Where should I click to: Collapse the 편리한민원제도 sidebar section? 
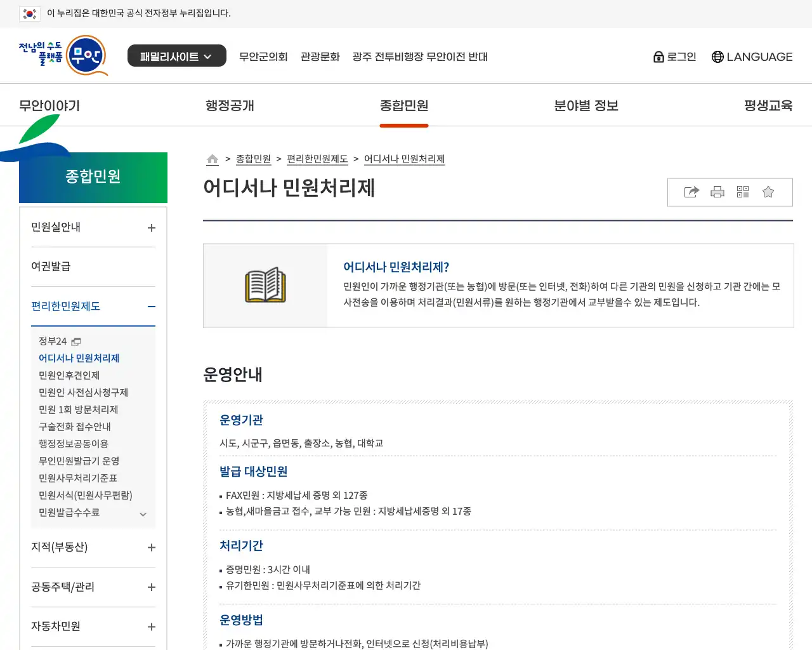(x=152, y=307)
